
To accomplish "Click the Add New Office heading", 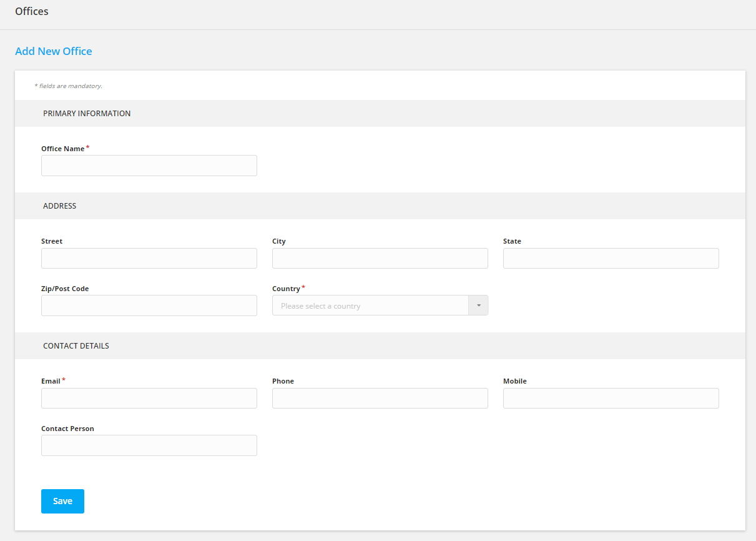I will coord(54,51).
